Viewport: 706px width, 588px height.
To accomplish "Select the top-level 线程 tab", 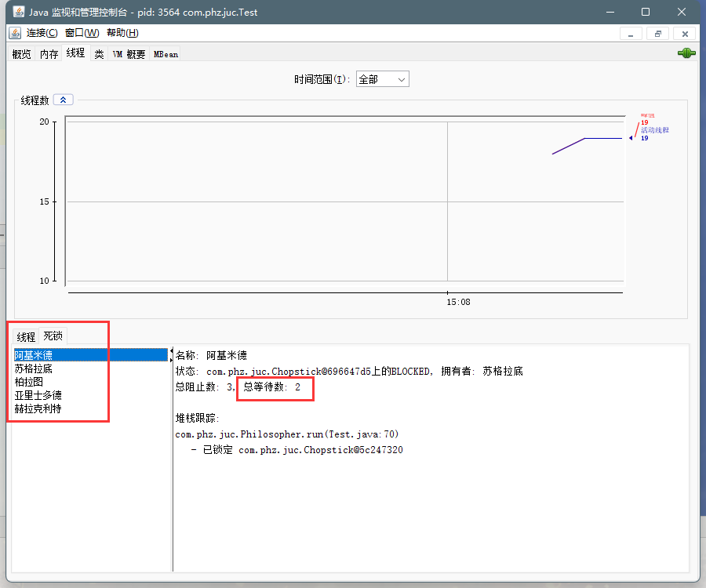I will point(75,53).
